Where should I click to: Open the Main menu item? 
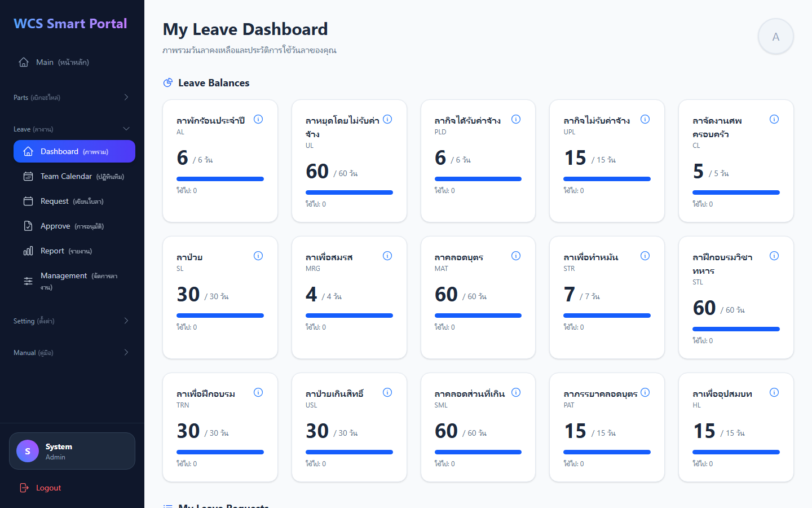click(x=72, y=62)
